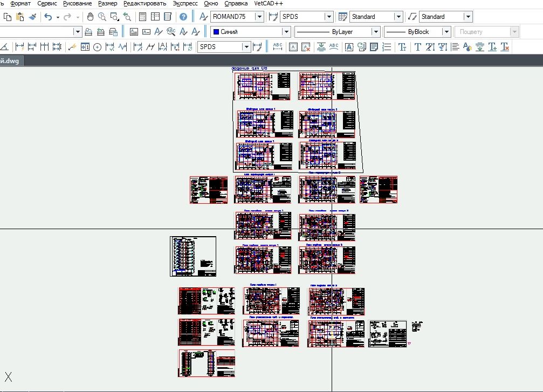Click the text icon with red X (Tx)

(505, 47)
